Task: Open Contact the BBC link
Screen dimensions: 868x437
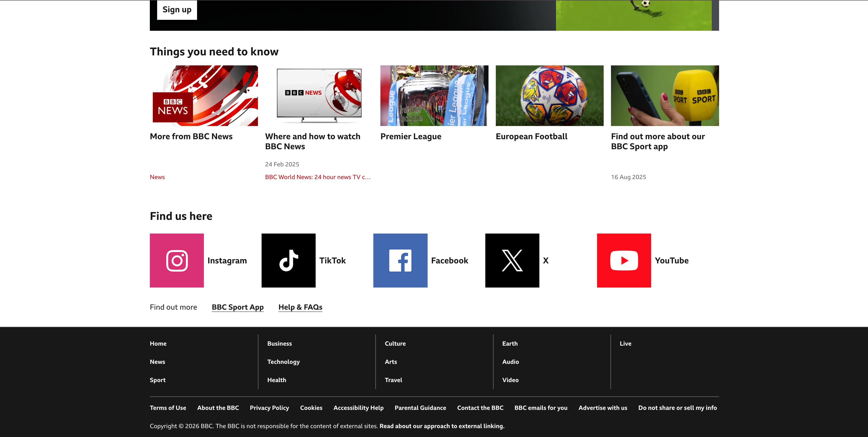Action: 480,408
